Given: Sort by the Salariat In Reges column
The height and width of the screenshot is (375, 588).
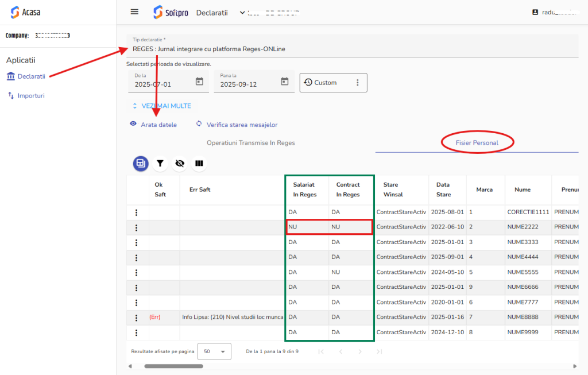Looking at the screenshot, I should click(304, 190).
